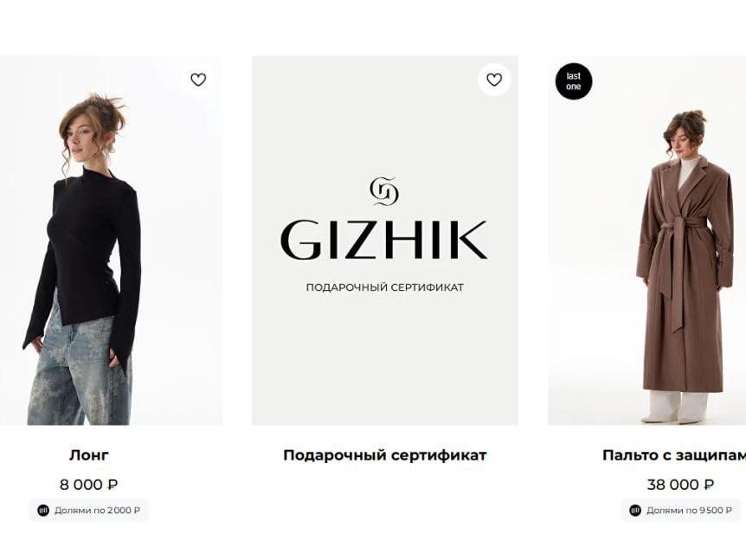The image size is (746, 560).
Task: Open the GIZHIK gift certificate image
Action: coord(385,241)
